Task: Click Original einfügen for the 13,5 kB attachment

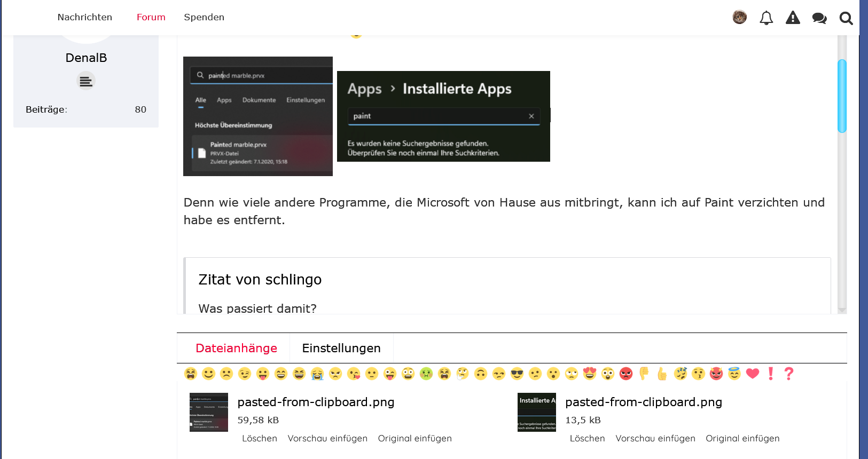Action: [742, 438]
